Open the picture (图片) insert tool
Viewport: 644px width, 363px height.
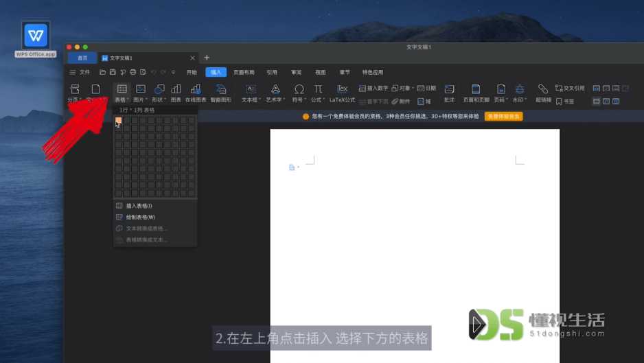[141, 93]
